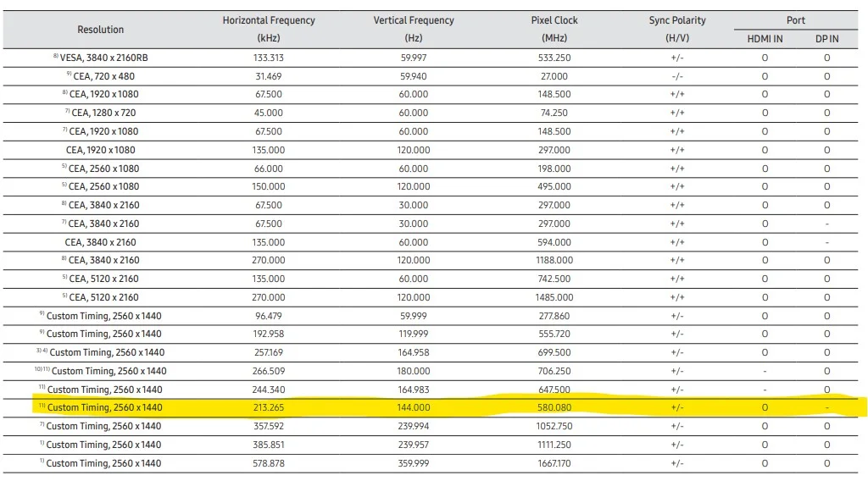
Task: Select the highlighted 213.265 frequency cell
Action: [x=269, y=408]
